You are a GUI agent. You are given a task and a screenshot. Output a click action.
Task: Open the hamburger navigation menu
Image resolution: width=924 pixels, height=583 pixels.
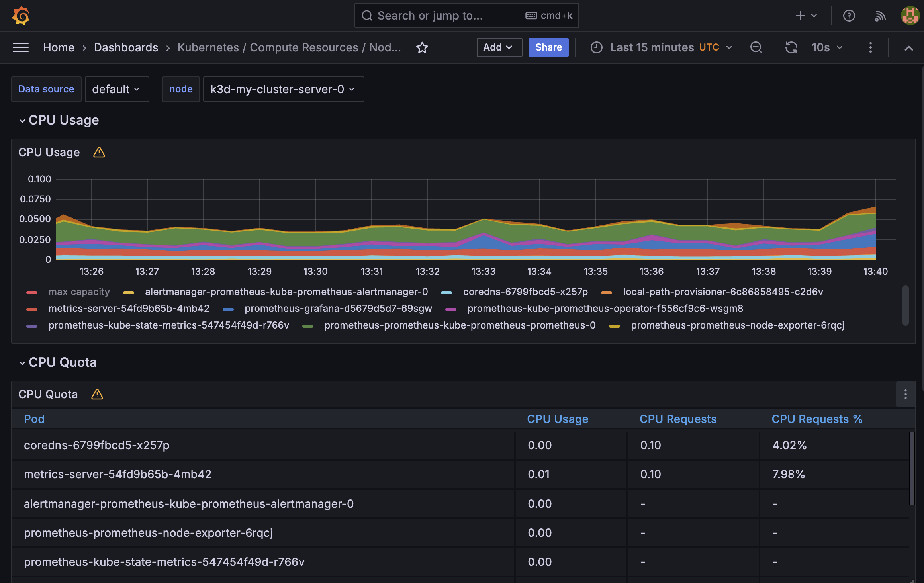(21, 47)
